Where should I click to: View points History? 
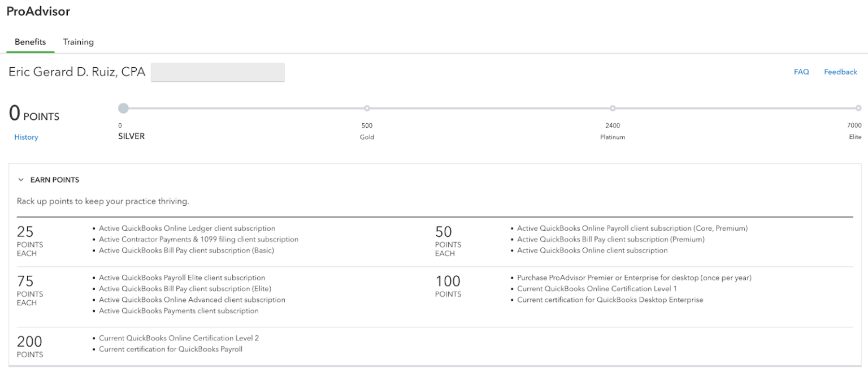[x=26, y=137]
